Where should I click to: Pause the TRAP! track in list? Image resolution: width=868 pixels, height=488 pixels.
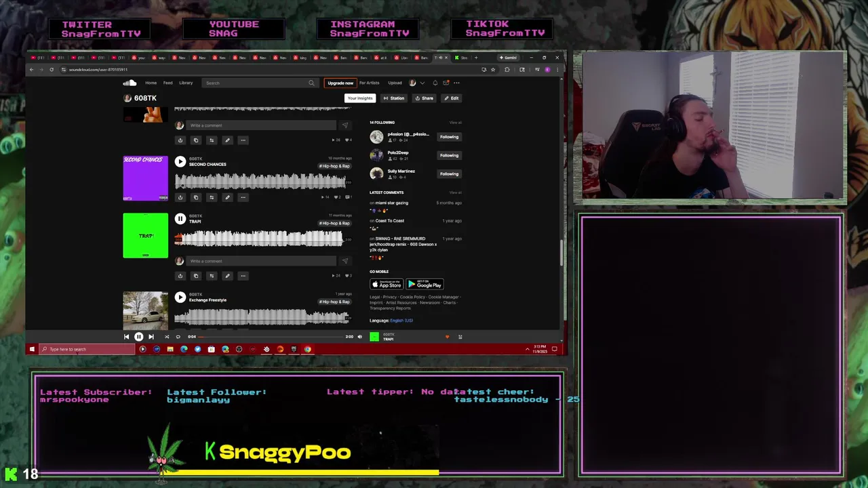coord(180,218)
